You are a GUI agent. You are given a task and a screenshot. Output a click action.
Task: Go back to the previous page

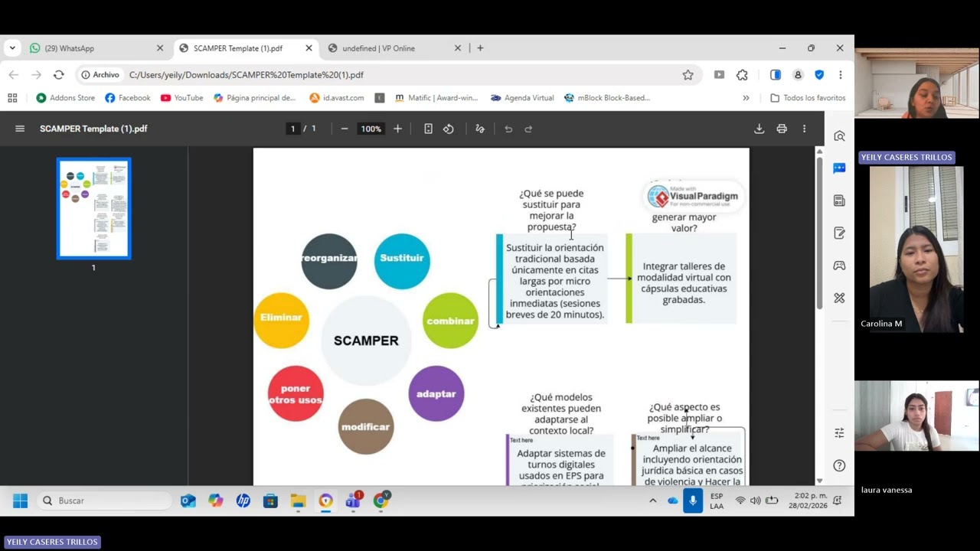tap(13, 75)
